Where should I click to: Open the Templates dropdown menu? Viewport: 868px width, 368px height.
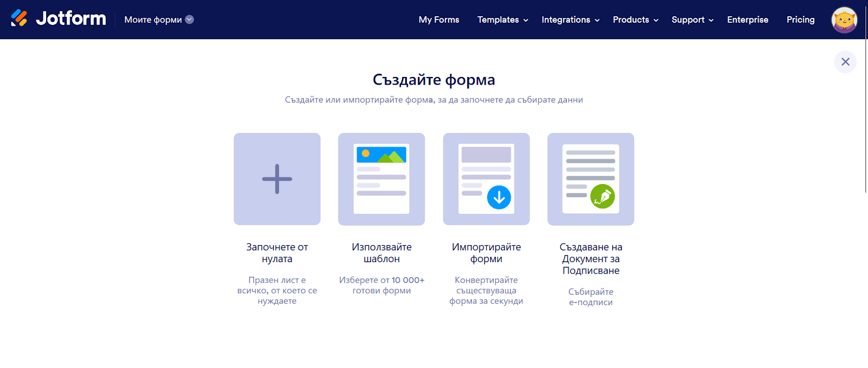[x=502, y=20]
